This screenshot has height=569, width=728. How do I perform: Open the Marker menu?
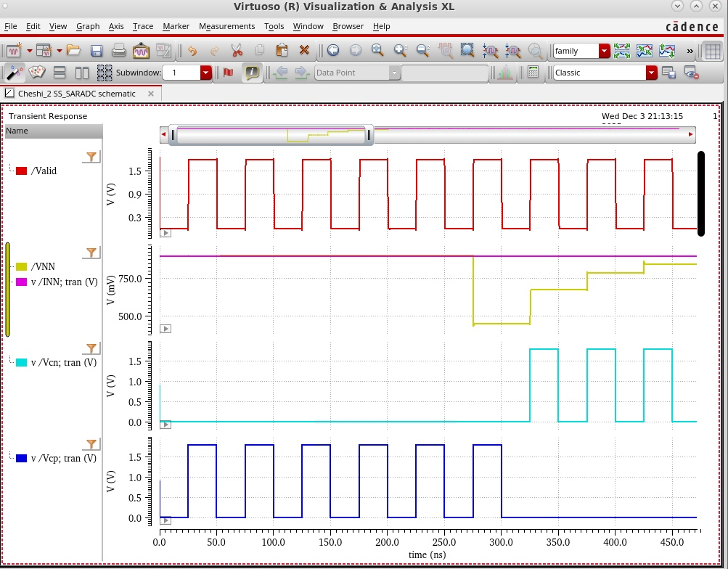tap(176, 26)
